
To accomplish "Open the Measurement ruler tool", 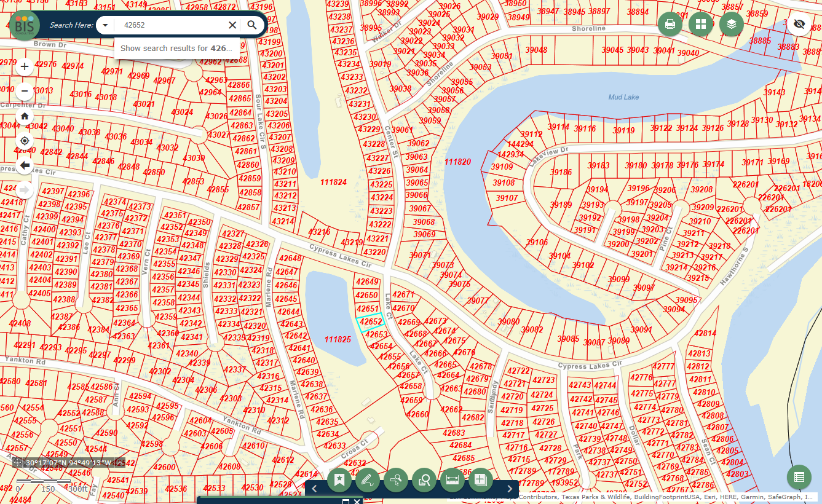I will (452, 480).
